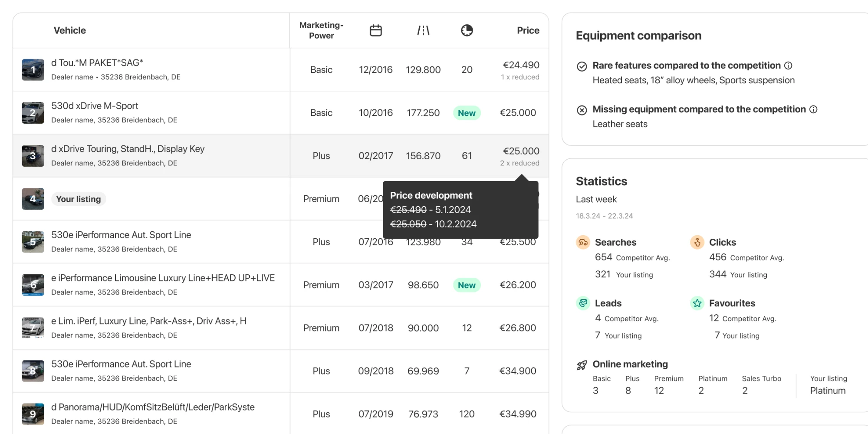Viewport: 868px width, 434px height.
Task: Open 'd xDrive Touring, StandH., Display Key' listing
Action: pyautogui.click(x=128, y=149)
